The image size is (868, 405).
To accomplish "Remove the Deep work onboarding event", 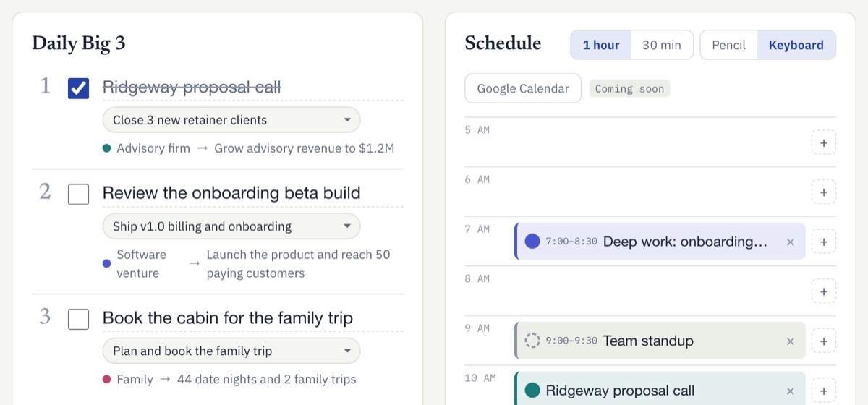I will pyautogui.click(x=791, y=242).
